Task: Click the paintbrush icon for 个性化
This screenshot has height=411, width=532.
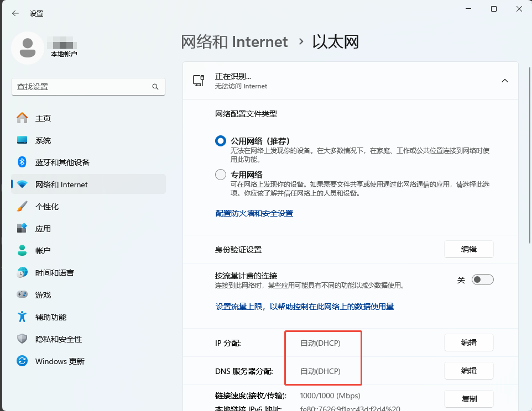Action: pyautogui.click(x=22, y=207)
